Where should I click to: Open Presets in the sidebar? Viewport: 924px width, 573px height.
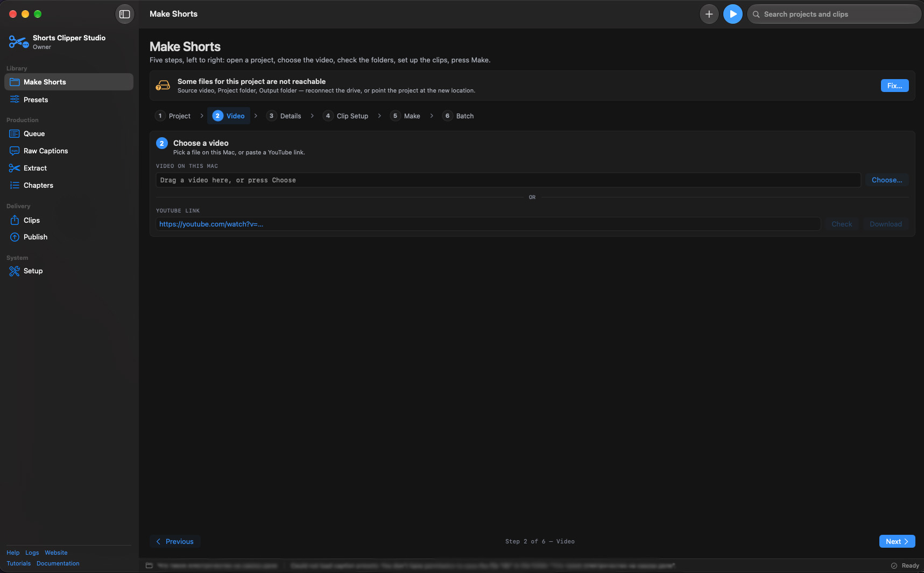click(69, 100)
